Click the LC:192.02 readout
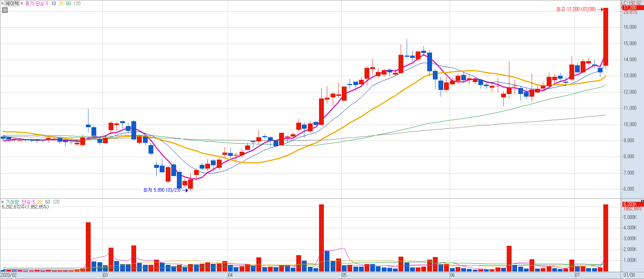The width and height of the screenshot is (644, 279). coord(631,3)
